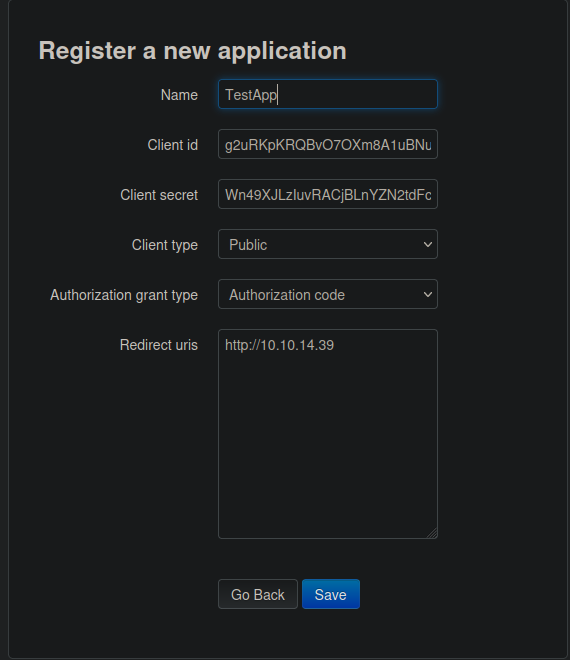Click the http://10.10.14.39 text in textarea
This screenshot has height=660, width=570.
pos(280,346)
